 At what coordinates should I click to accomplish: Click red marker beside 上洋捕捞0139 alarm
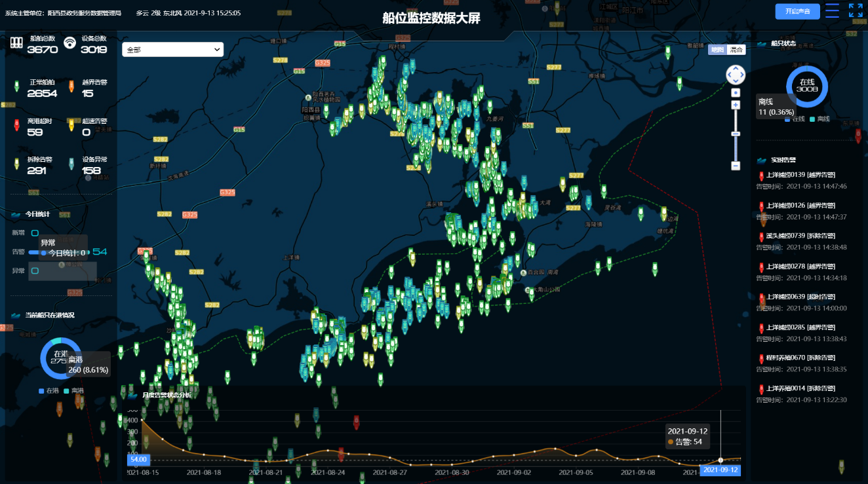761,176
